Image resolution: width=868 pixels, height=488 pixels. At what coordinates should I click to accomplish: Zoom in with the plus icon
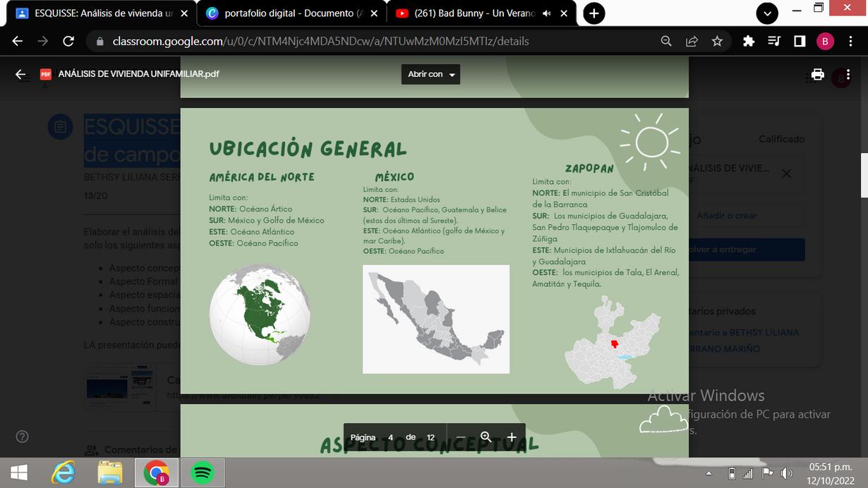coord(512,437)
